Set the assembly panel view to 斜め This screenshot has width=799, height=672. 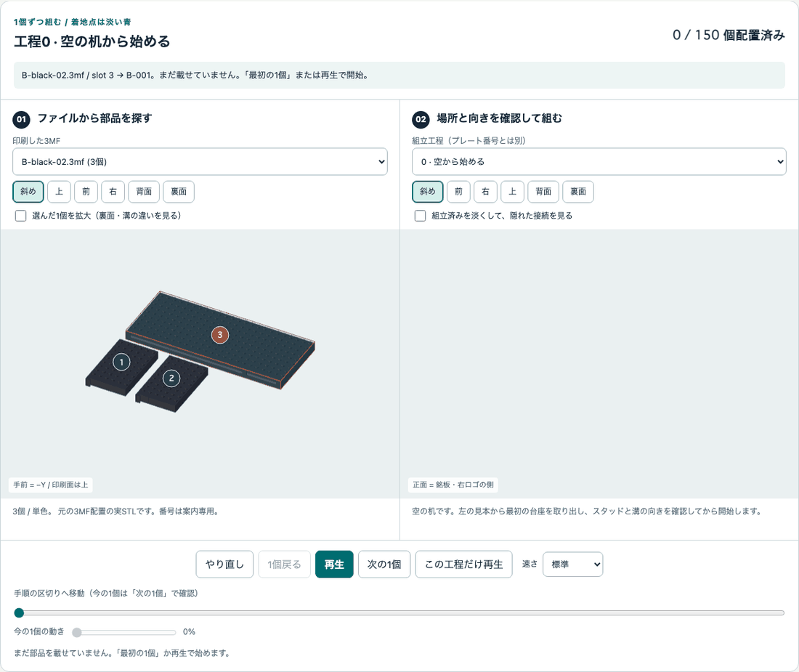[428, 192]
